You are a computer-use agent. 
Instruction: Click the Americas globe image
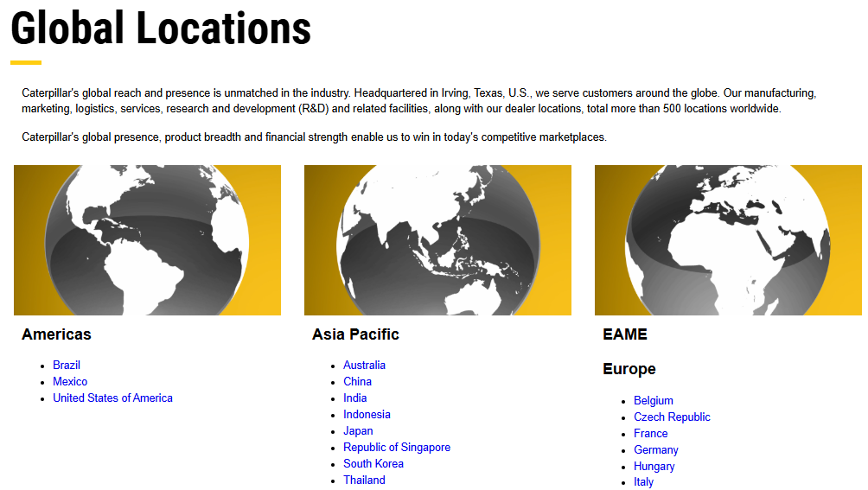tap(147, 240)
